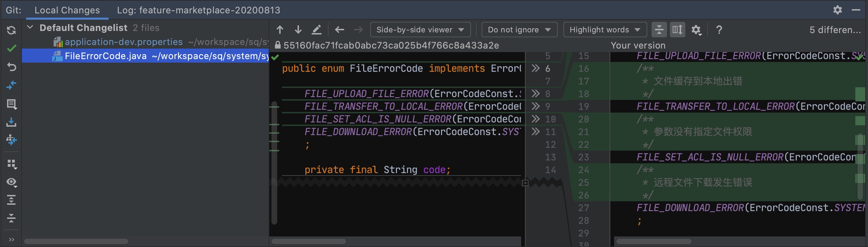The width and height of the screenshot is (868, 247).
Task: Click the lock icon by revision hash
Action: [278, 45]
